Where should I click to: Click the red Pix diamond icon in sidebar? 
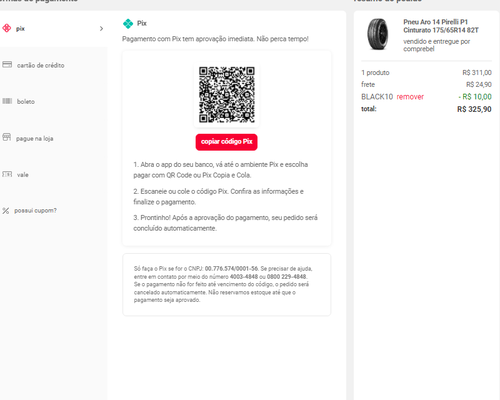(x=7, y=28)
